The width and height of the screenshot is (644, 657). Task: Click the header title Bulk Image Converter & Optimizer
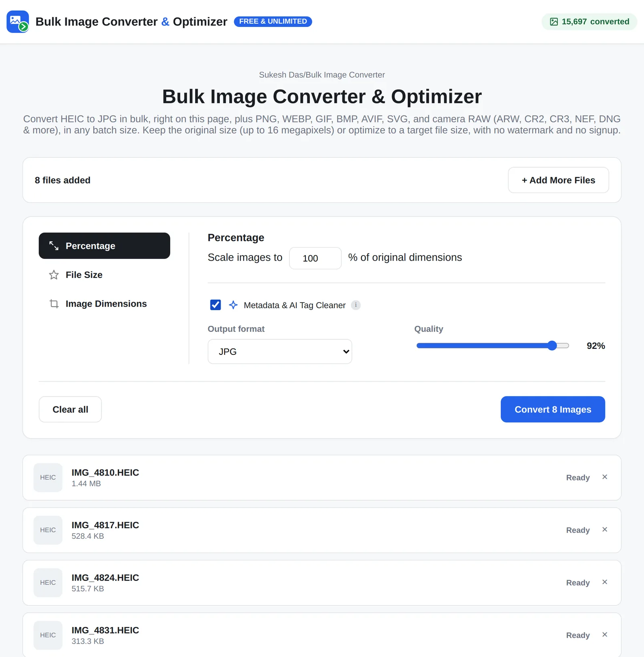pyautogui.click(x=131, y=22)
